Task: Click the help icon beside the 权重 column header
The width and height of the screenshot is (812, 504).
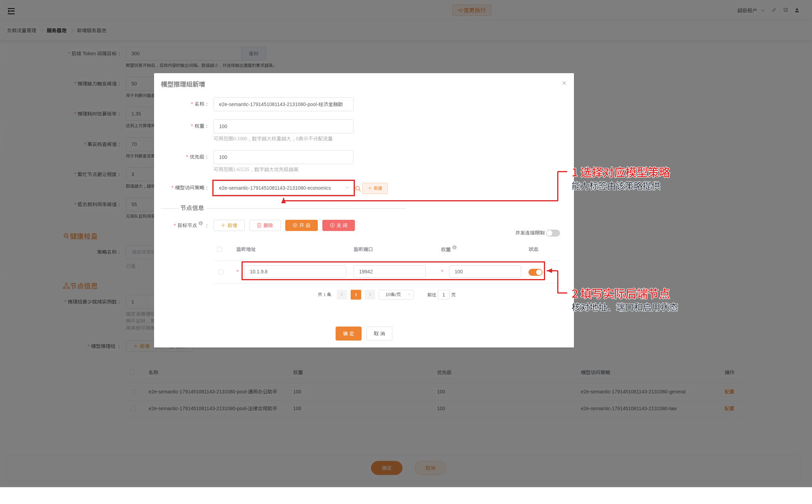Action: pos(454,247)
